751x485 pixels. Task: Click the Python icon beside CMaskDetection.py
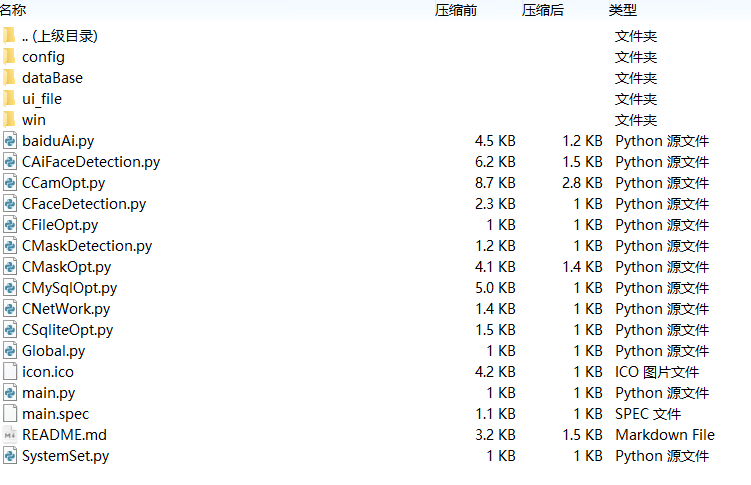[x=10, y=246]
